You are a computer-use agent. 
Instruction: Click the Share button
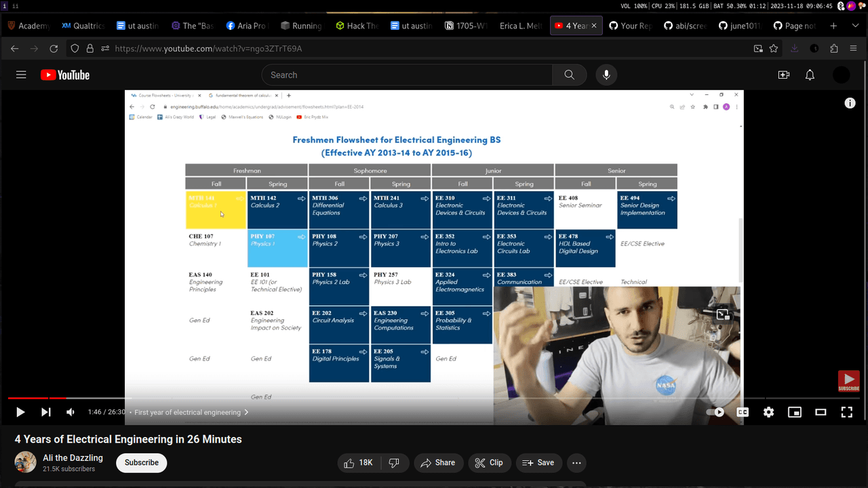point(437,463)
